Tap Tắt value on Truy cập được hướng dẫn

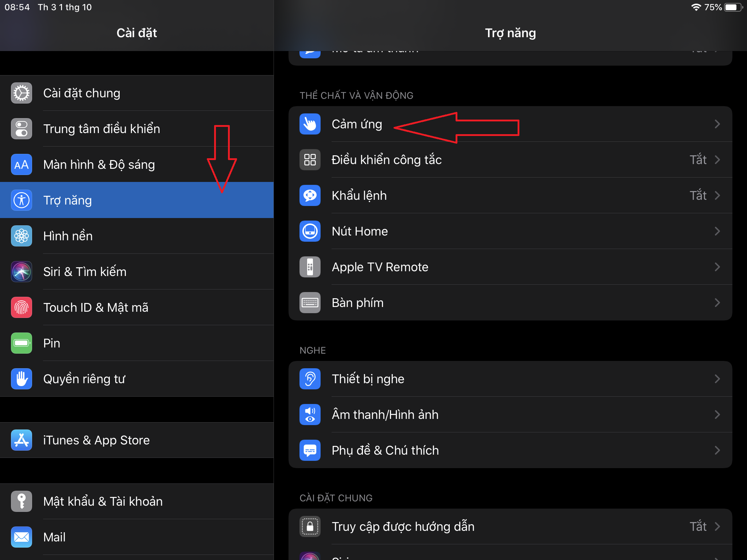[x=698, y=526]
